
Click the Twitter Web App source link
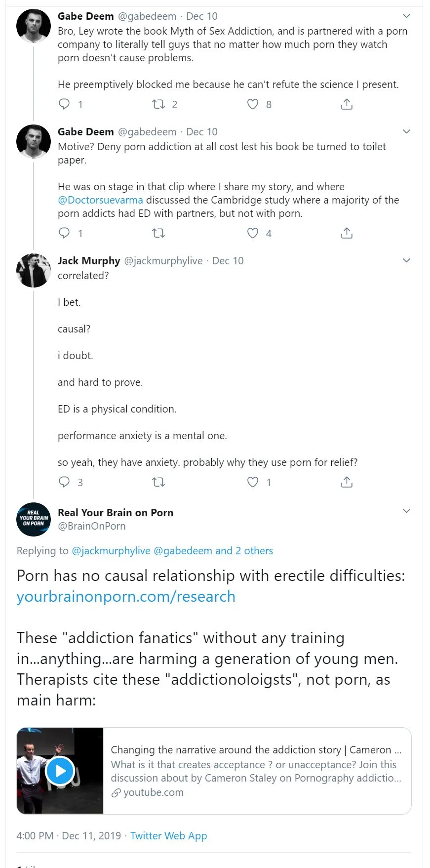click(168, 836)
